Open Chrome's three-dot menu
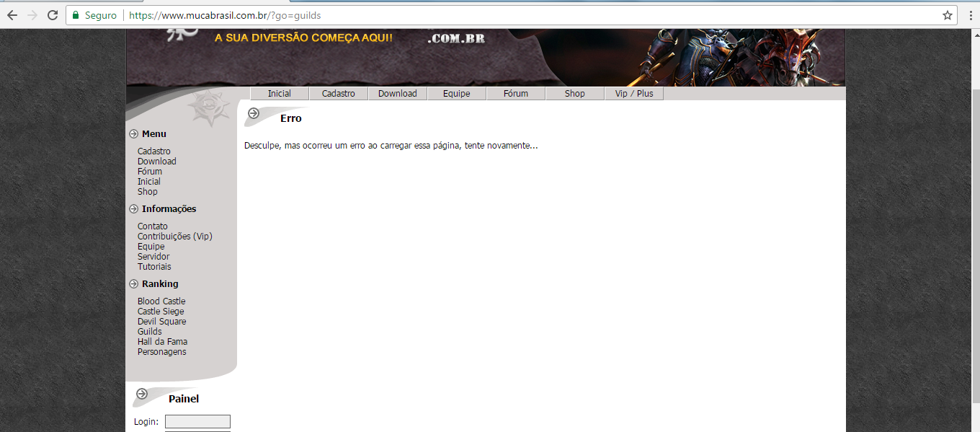980x432 pixels. [x=971, y=15]
